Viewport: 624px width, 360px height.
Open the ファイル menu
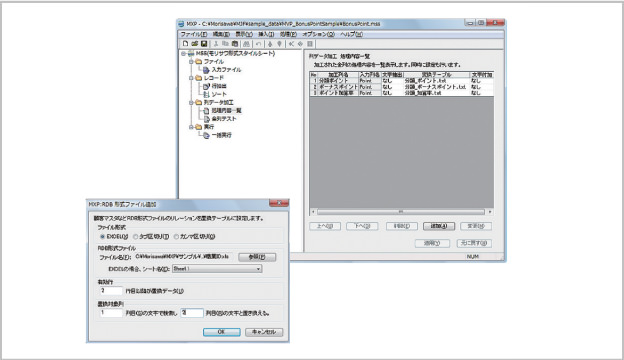click(193, 34)
